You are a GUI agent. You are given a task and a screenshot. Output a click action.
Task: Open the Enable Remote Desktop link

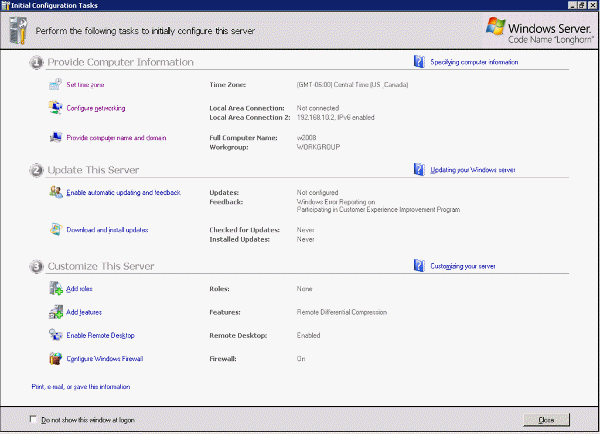101,336
